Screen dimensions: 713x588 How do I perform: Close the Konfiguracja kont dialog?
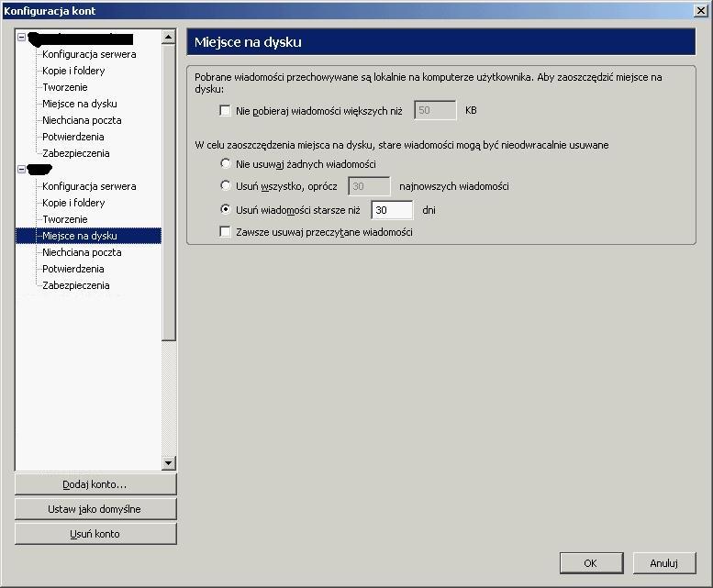click(x=701, y=11)
